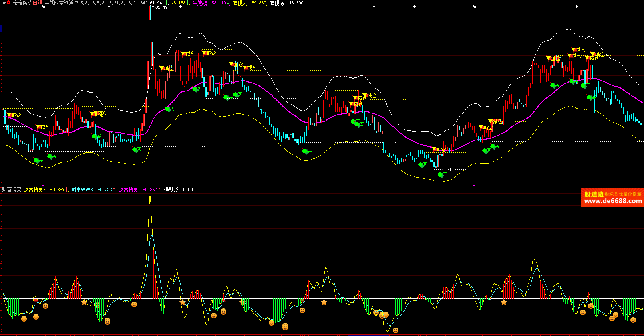Visit the www.de6688.com watermark link

pyautogui.click(x=613, y=201)
